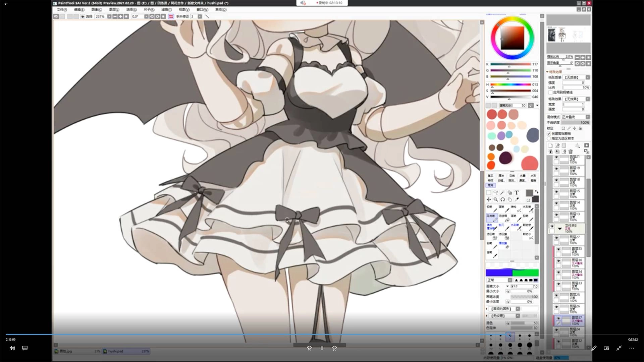Select the Zoom magnifier tool
Image resolution: width=644 pixels, height=362 pixels.
click(496, 199)
